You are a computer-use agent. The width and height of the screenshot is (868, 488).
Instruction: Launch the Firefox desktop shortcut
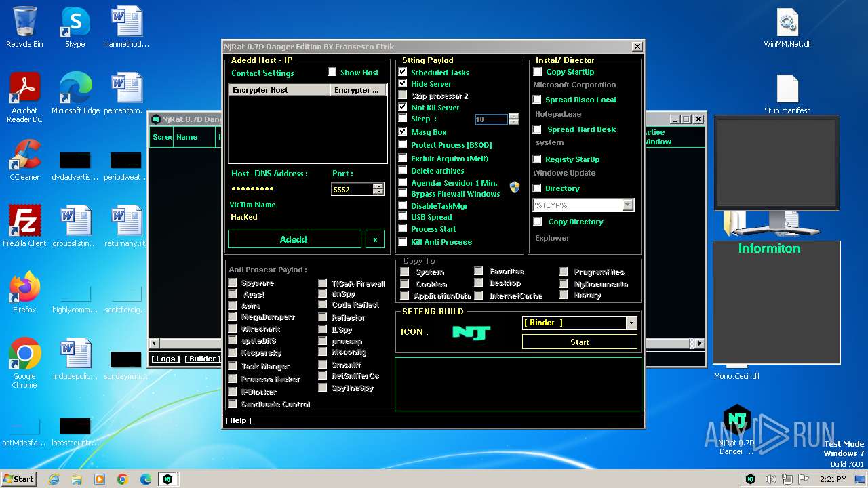click(24, 293)
